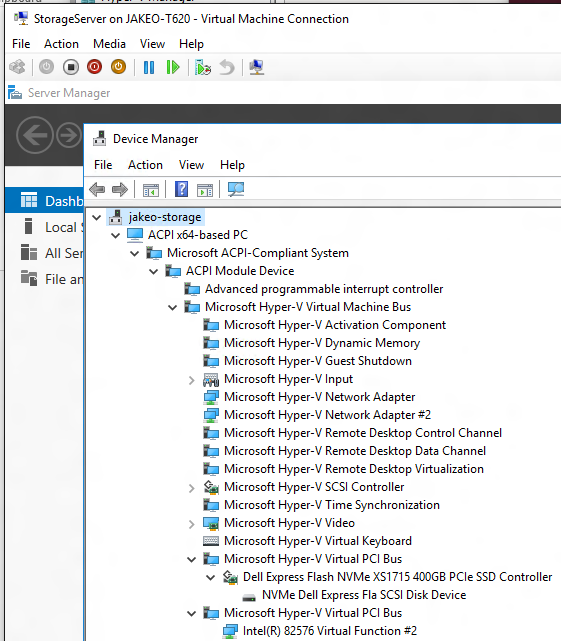Screen dimensions: 561x641
Task: Collapse ACPI Module Device node
Action: (x=153, y=271)
